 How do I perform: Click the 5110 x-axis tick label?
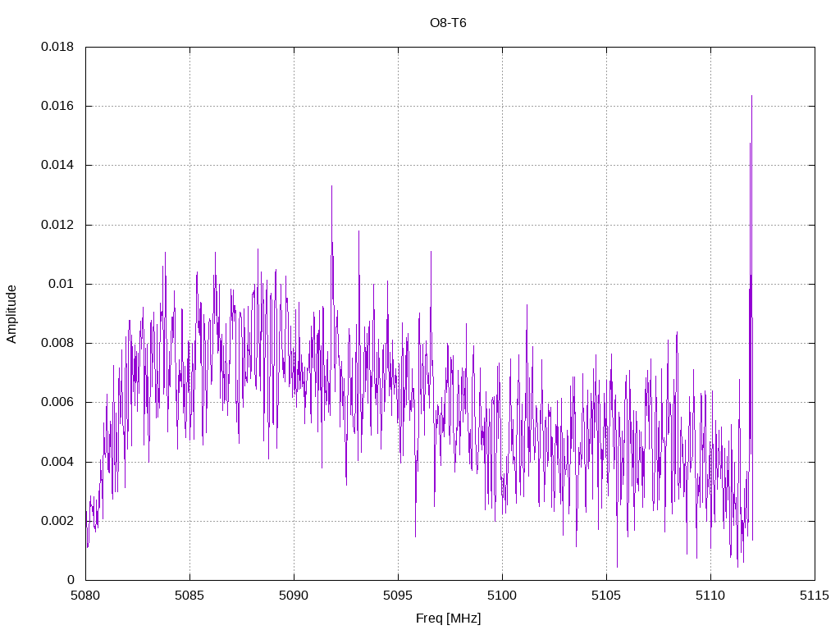(710, 596)
